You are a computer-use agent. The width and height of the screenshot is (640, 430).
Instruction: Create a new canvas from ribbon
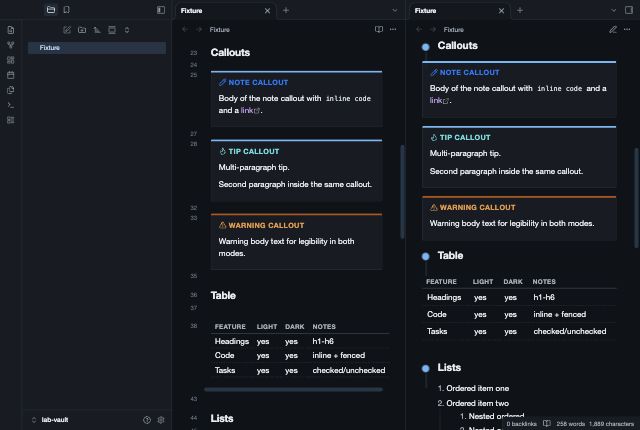(11, 60)
